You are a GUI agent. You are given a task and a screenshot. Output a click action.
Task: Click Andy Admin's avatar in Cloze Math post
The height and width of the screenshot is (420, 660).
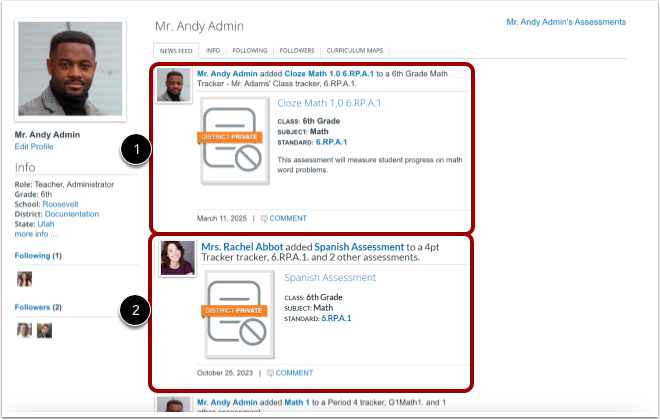point(173,85)
